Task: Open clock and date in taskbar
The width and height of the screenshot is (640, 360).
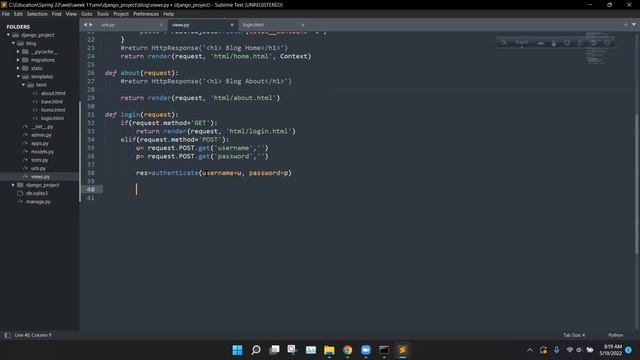Action: (x=611, y=350)
